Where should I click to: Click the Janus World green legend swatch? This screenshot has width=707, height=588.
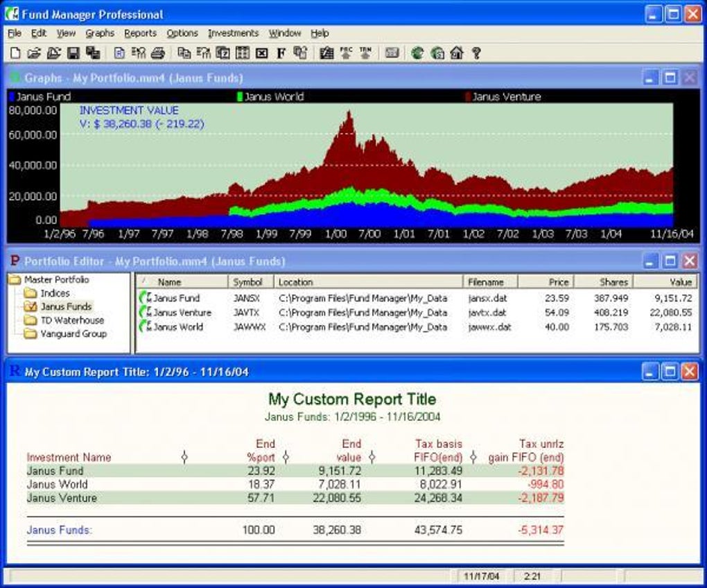pos(239,96)
